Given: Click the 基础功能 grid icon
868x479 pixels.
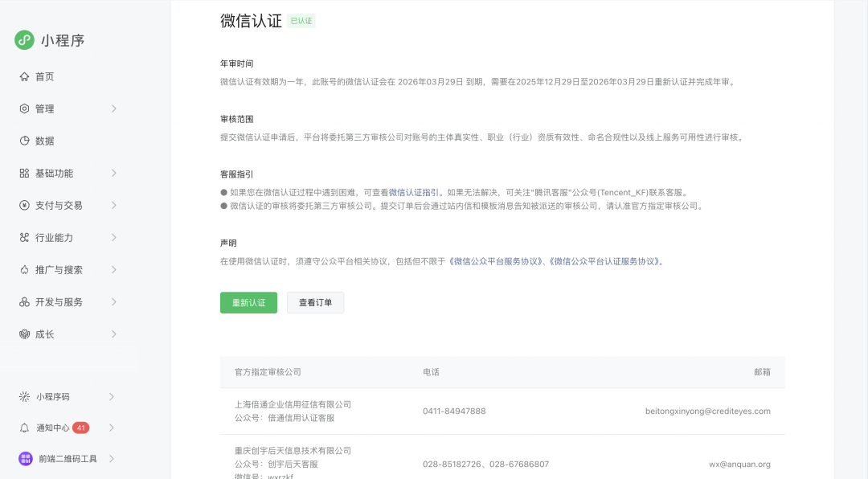Looking at the screenshot, I should [24, 173].
